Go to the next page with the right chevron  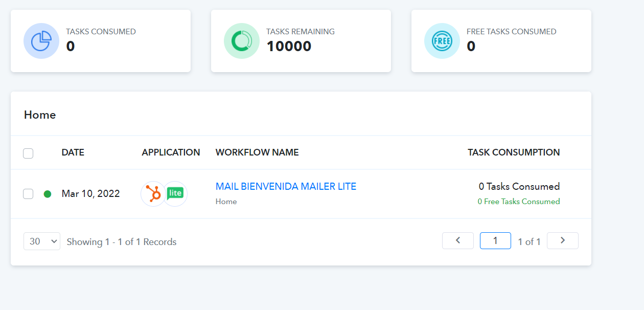[563, 240]
